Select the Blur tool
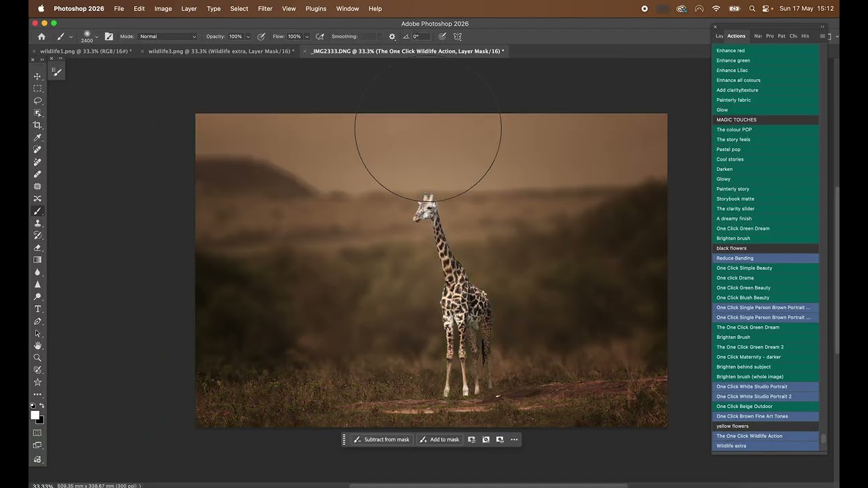 click(x=37, y=272)
